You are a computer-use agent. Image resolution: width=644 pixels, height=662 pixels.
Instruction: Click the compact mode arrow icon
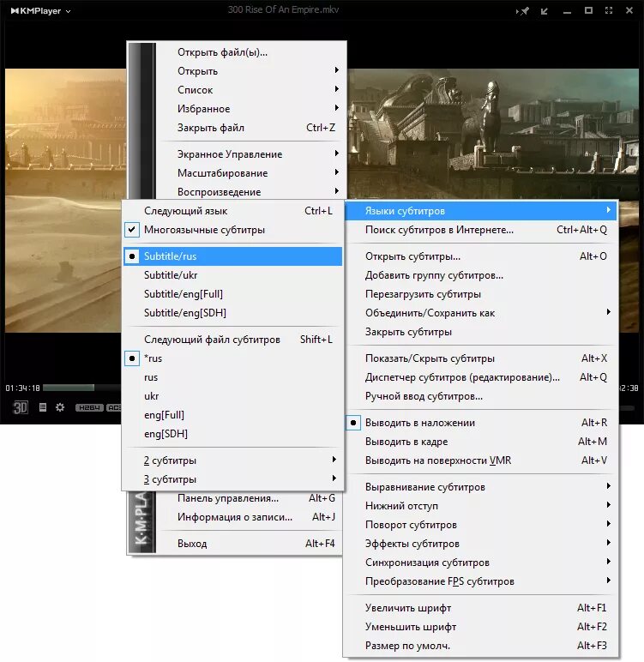[x=545, y=11]
